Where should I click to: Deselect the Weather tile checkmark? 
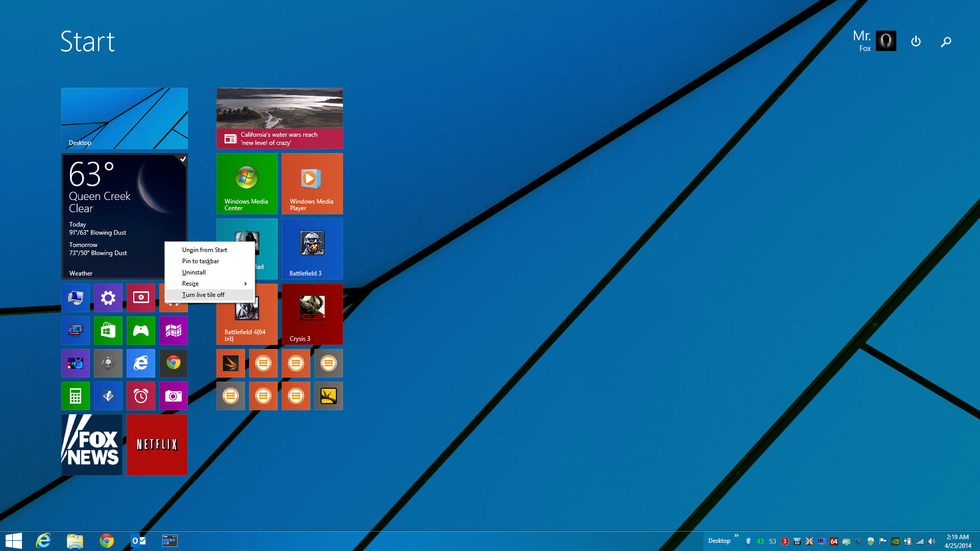point(183,159)
